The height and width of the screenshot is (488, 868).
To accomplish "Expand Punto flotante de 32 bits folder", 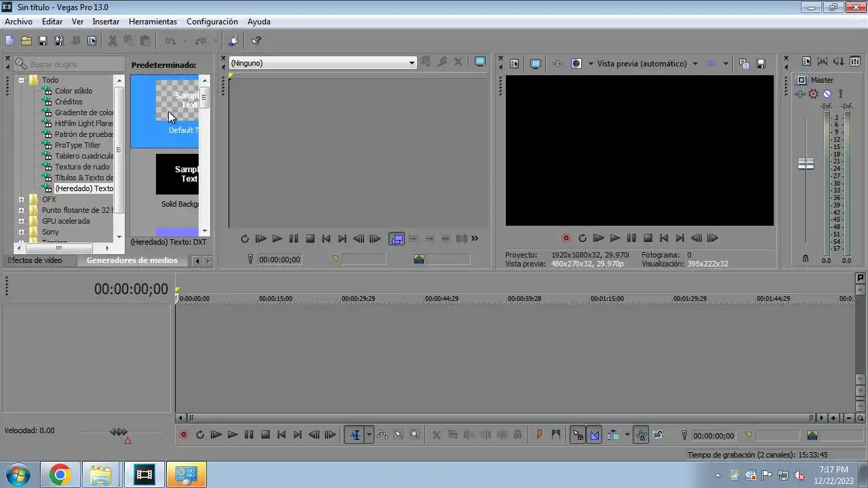I will pos(21,210).
